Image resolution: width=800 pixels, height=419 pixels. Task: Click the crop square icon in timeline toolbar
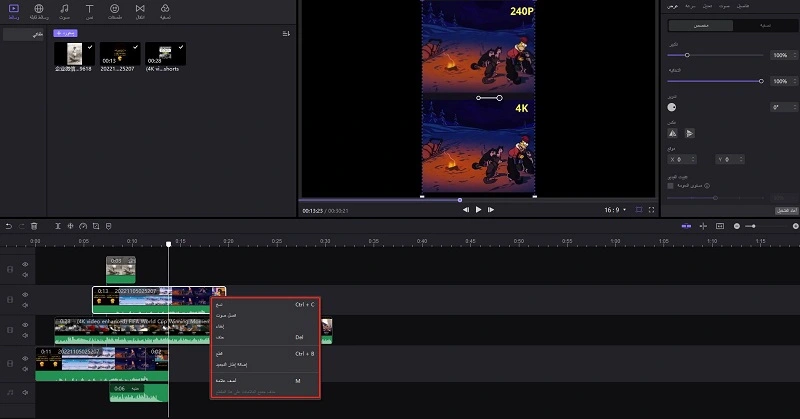96,226
